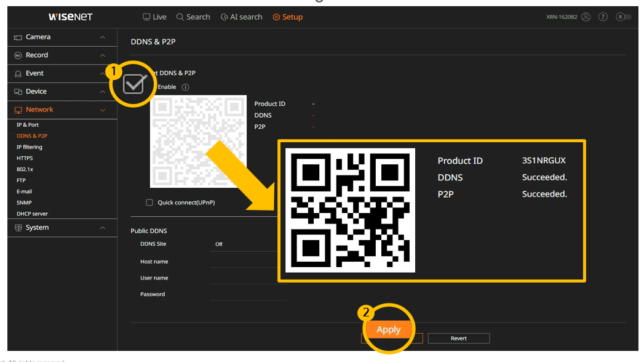Click the info icon next to Enable
The image size is (644, 362).
tap(186, 87)
